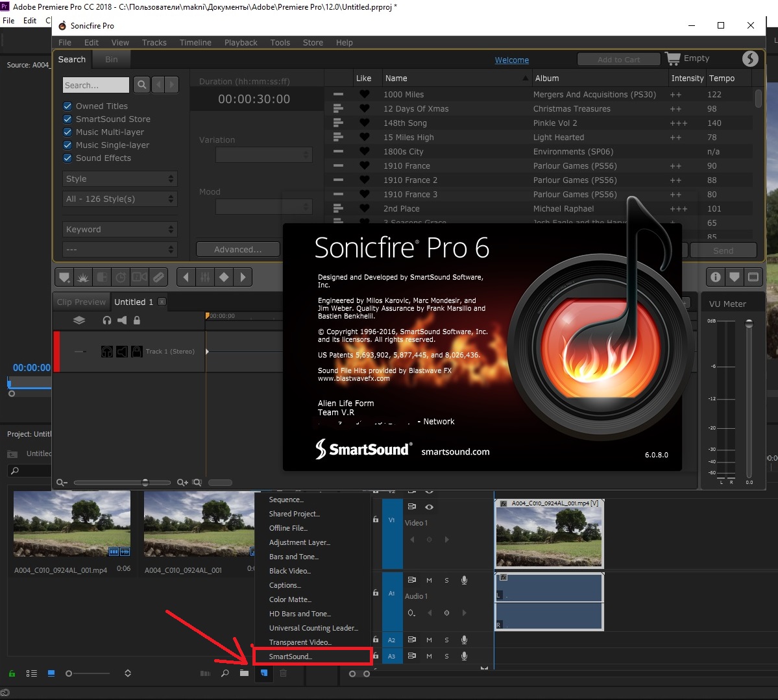Viewport: 778px width, 700px height.
Task: Click the Find magnifier icon in Premiere project panel
Action: click(225, 673)
